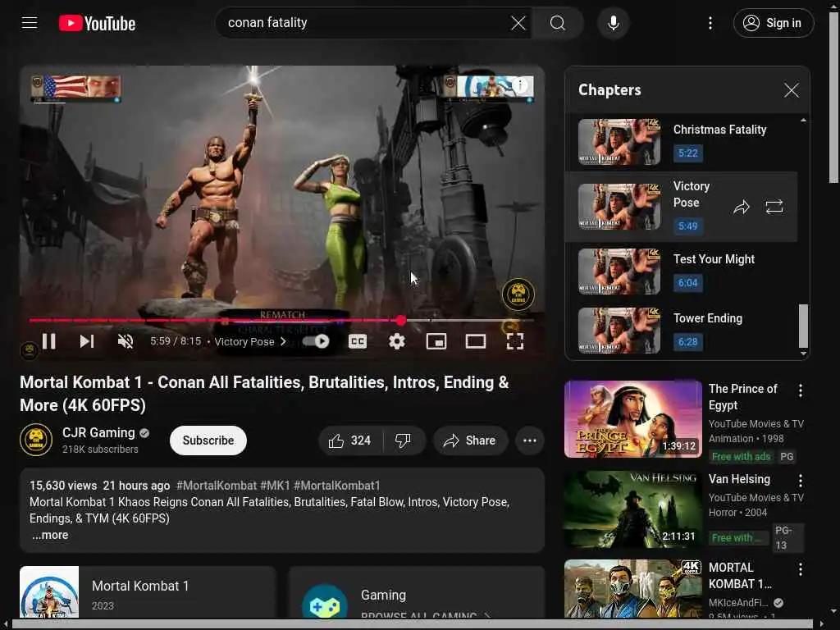Click the info card icon in video

coord(519,84)
